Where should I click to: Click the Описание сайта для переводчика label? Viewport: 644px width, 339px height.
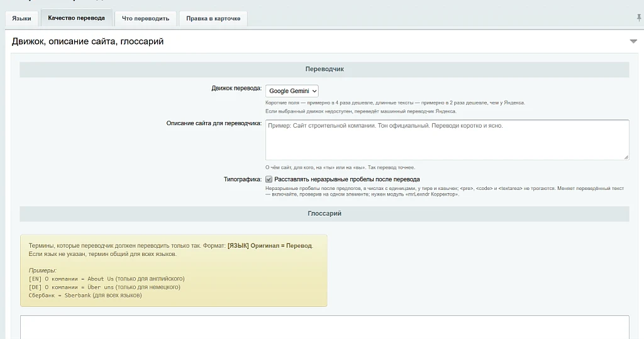pos(214,123)
